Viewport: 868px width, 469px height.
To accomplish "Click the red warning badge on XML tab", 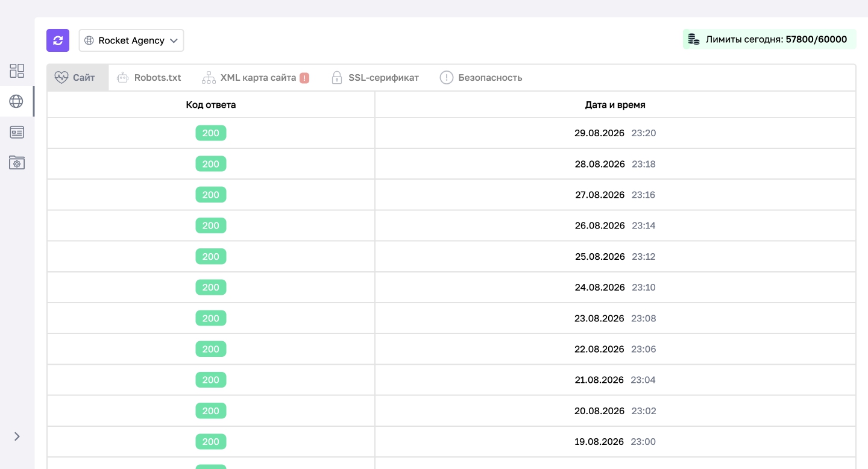I will [x=304, y=78].
